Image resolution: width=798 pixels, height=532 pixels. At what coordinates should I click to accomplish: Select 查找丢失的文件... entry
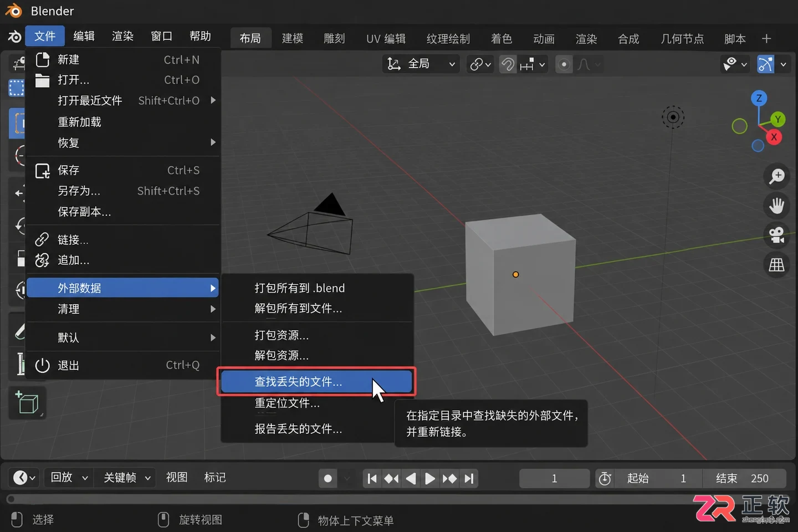316,381
